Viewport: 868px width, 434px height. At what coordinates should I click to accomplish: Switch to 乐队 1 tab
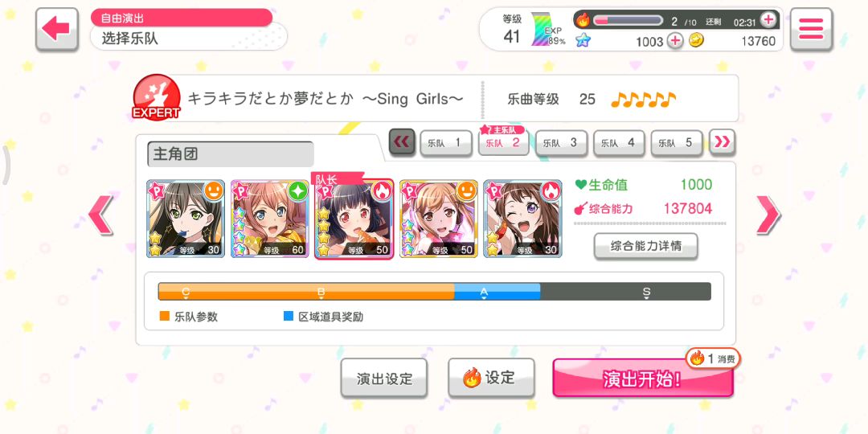(444, 143)
